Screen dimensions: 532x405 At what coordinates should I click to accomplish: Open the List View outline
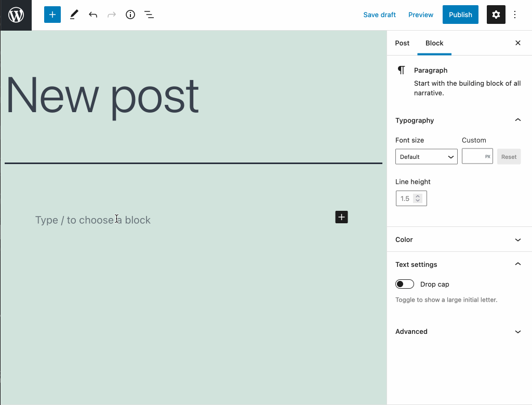tap(149, 15)
